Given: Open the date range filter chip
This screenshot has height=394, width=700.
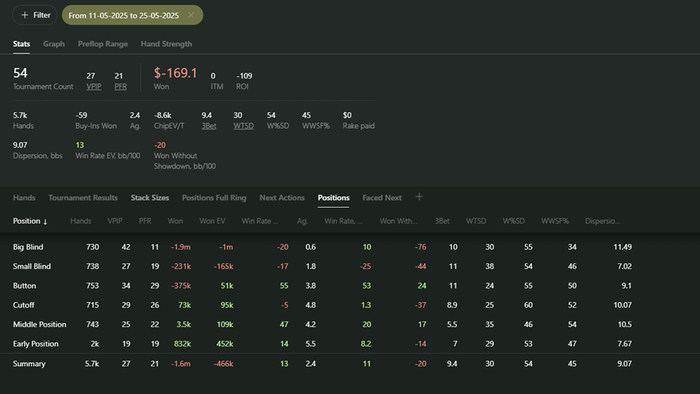Looking at the screenshot, I should tap(124, 15).
